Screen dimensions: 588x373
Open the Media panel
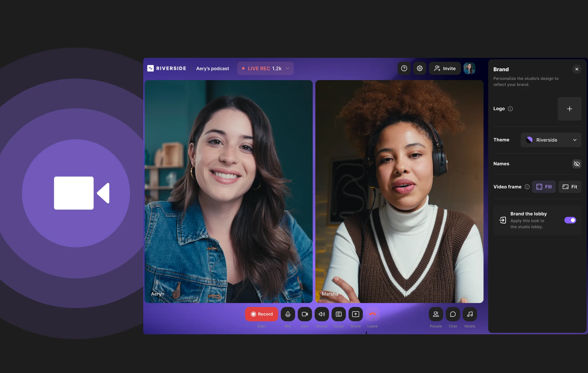469,314
